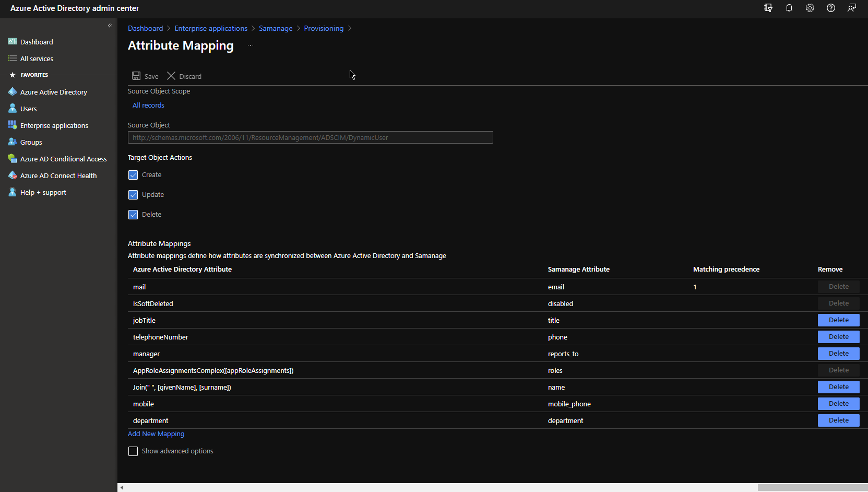This screenshot has width=868, height=492.
Task: Click the All services list icon
Action: [13, 58]
